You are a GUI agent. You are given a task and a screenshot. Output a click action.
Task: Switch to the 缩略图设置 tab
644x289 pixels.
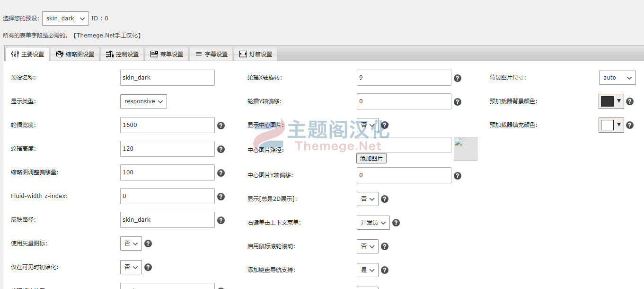tap(75, 54)
